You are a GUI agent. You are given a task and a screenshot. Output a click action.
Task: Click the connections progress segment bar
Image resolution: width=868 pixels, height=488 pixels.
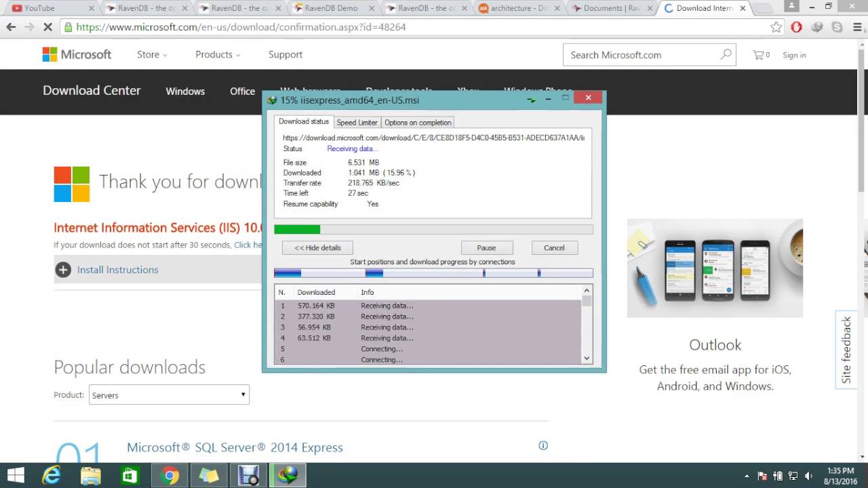(x=433, y=273)
